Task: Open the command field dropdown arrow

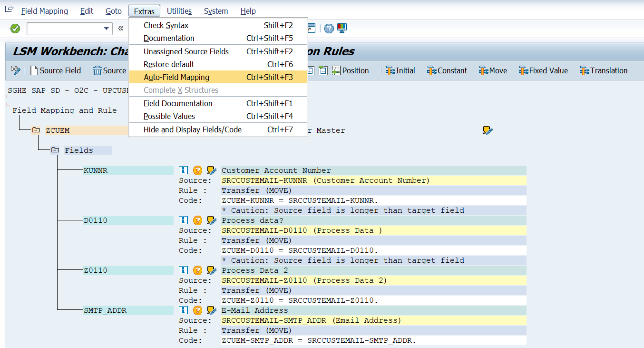Action: pos(107,29)
